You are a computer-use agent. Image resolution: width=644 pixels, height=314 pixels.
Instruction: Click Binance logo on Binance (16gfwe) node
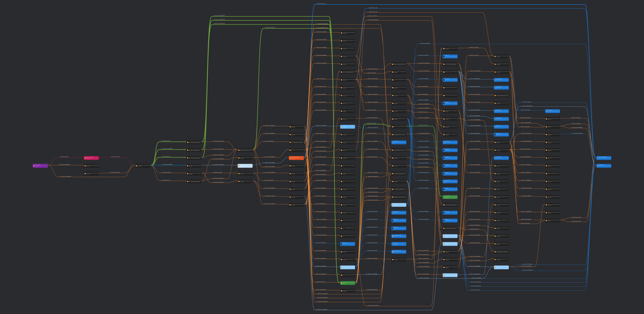click(495, 111)
